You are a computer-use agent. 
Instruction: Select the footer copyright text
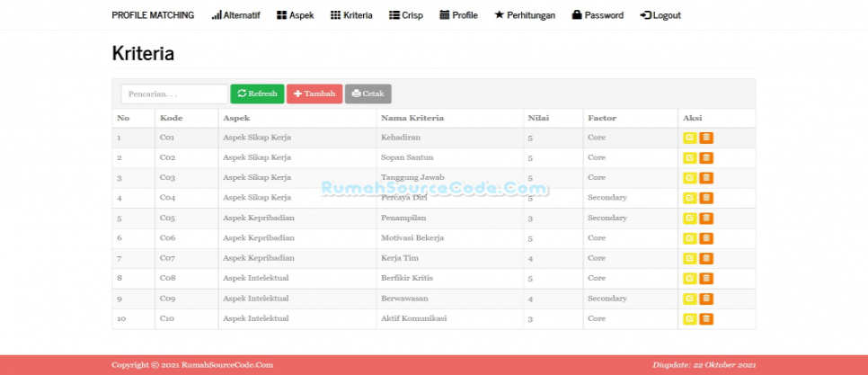[x=192, y=365]
